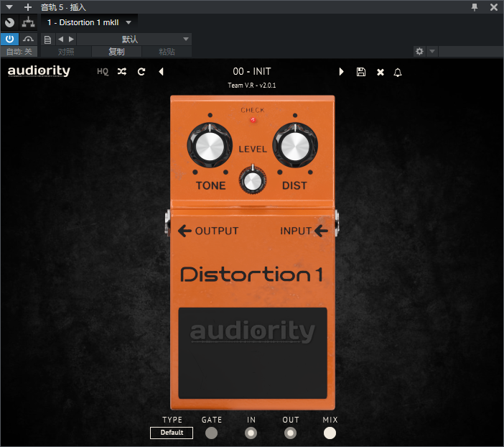The width and height of the screenshot is (504, 447).
Task: Toggle plugin power bypass button
Action: [x=9, y=40]
